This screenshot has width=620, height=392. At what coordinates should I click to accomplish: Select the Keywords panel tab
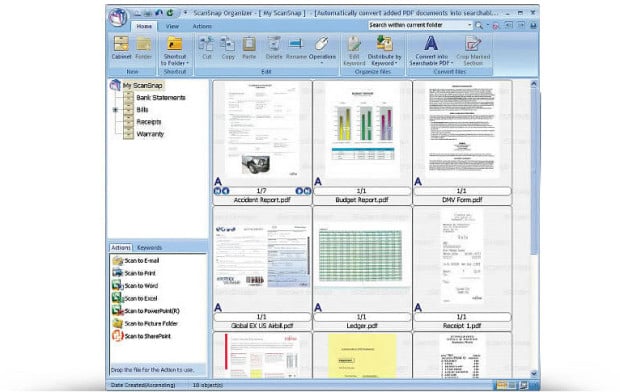149,248
